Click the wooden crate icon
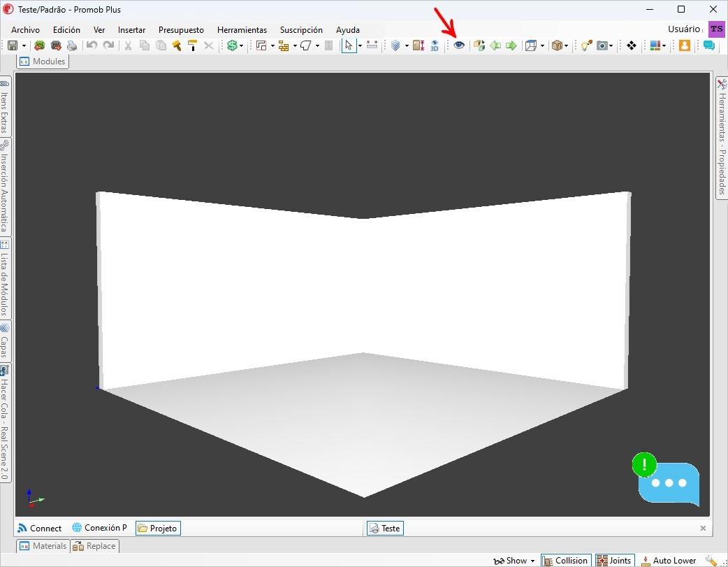Screen dimensions: 728x567 pos(557,45)
